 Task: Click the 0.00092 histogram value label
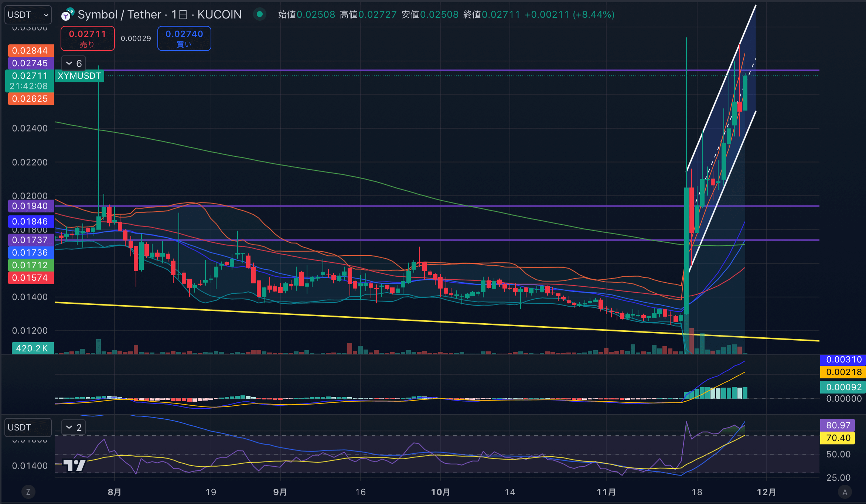pyautogui.click(x=843, y=387)
